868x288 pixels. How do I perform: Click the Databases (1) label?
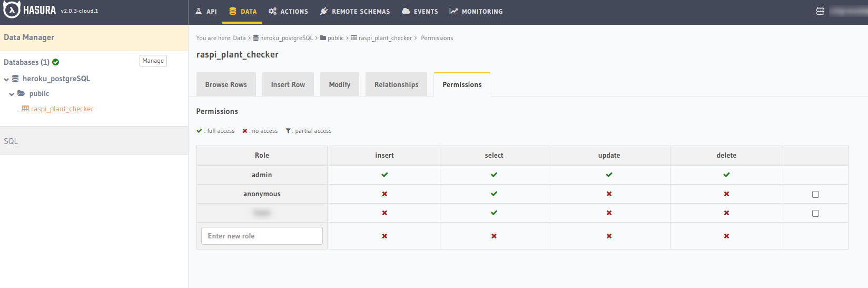pos(26,62)
